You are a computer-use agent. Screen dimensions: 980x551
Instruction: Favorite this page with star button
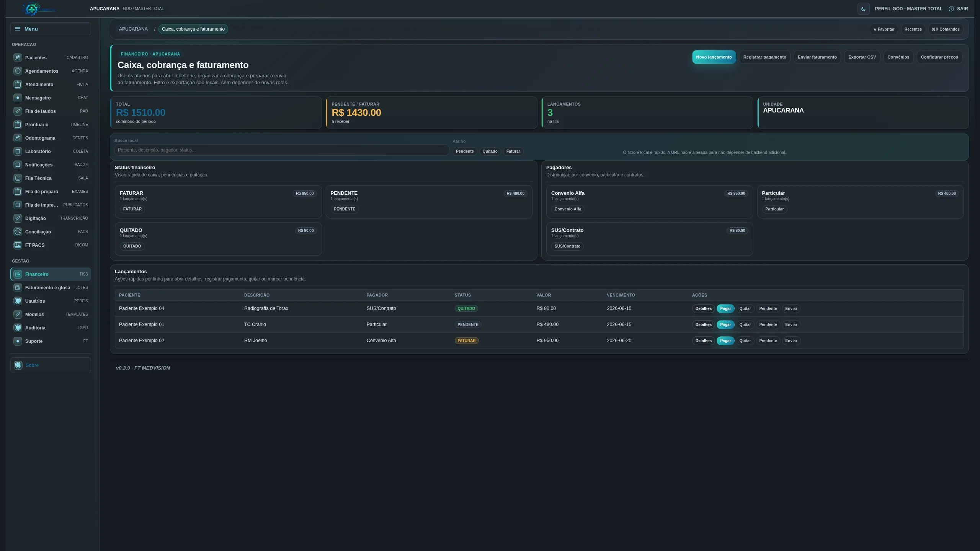coord(884,29)
